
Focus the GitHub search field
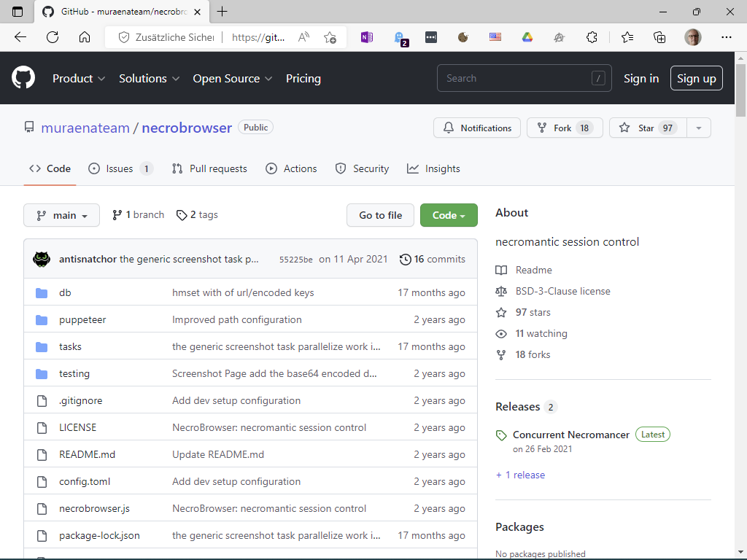[x=524, y=78]
